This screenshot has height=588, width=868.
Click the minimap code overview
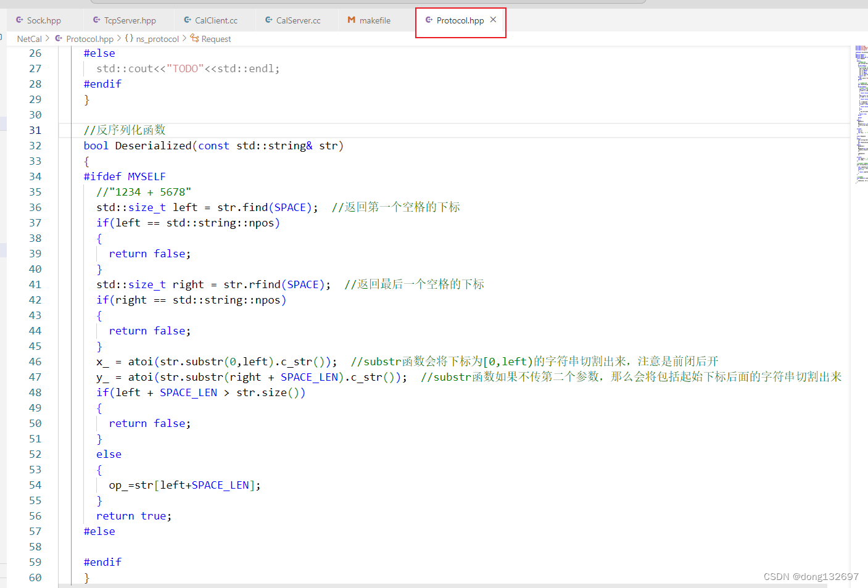coord(861,114)
